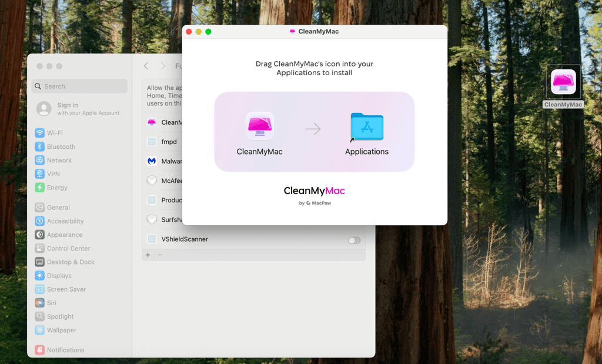
Task: Open Wi-Fi settings in sidebar
Action: point(49,133)
